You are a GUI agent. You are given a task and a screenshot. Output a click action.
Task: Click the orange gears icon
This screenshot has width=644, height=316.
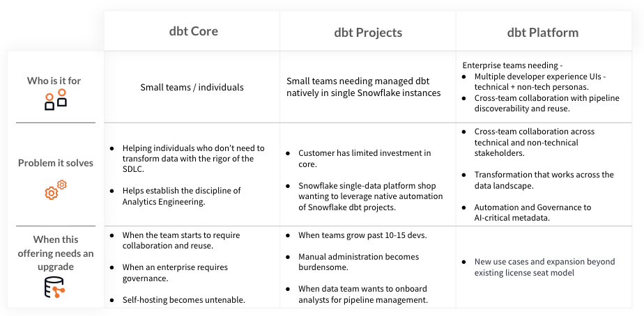[x=56, y=189]
